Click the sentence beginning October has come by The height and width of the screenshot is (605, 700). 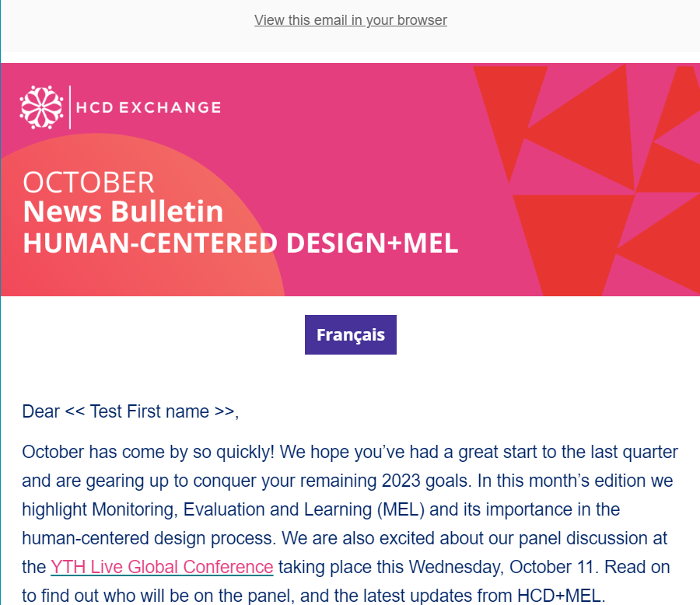click(x=148, y=453)
